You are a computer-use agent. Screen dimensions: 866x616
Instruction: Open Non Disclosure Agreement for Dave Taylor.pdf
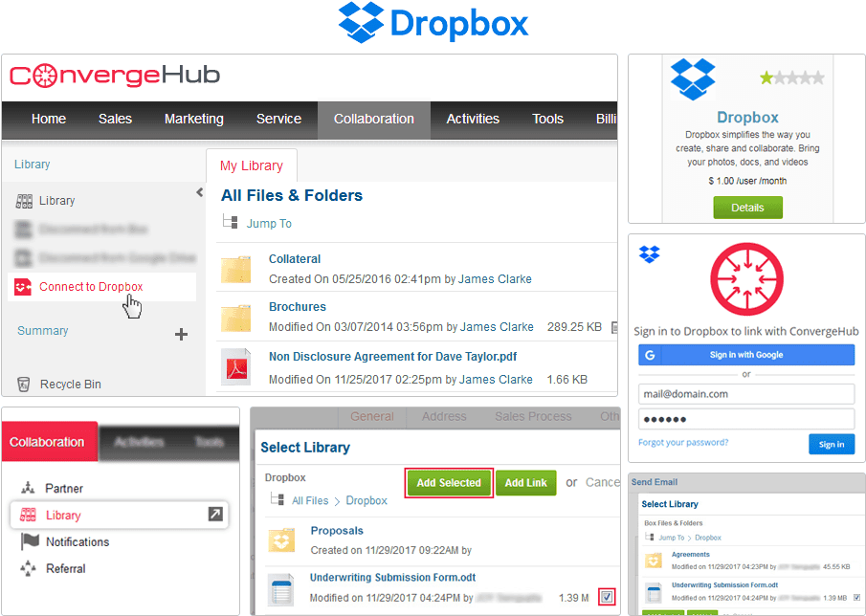(x=392, y=357)
